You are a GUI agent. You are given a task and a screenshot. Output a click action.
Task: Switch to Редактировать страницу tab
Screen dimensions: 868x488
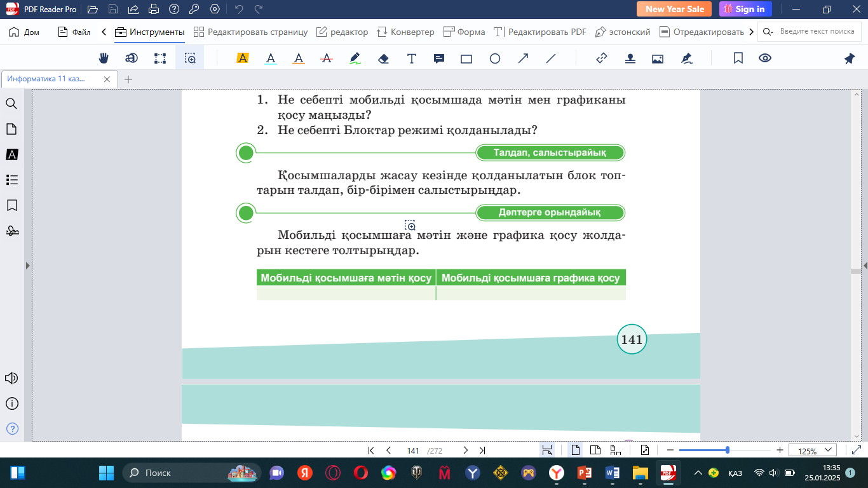tap(250, 32)
